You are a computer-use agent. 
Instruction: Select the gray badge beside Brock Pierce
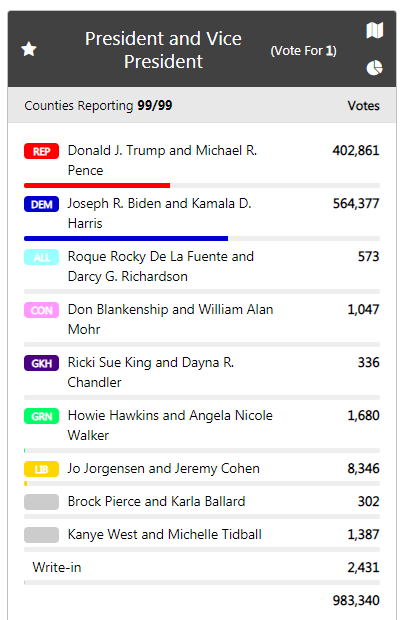pos(42,502)
